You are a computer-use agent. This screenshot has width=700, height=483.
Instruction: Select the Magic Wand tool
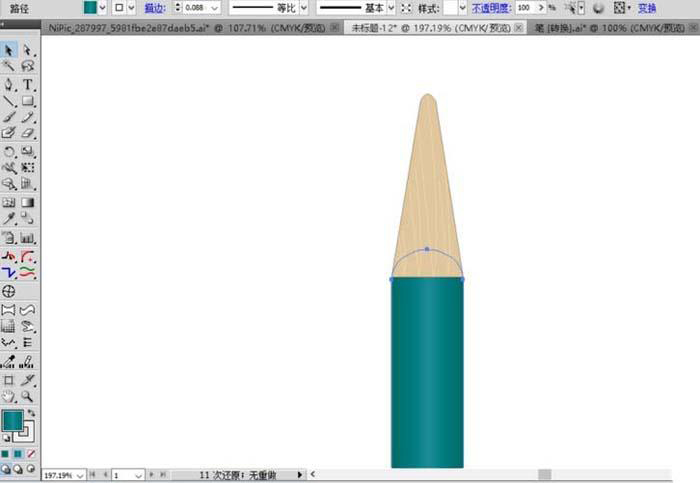pyautogui.click(x=9, y=67)
